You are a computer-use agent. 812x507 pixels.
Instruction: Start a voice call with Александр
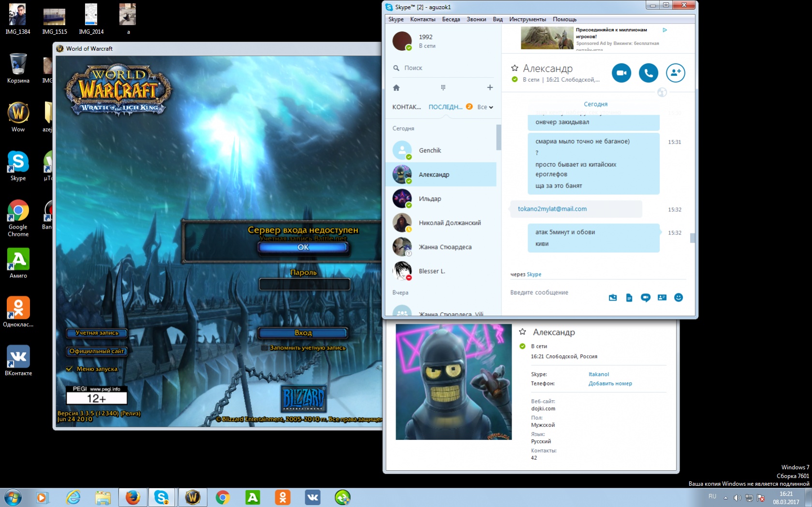[x=648, y=73]
